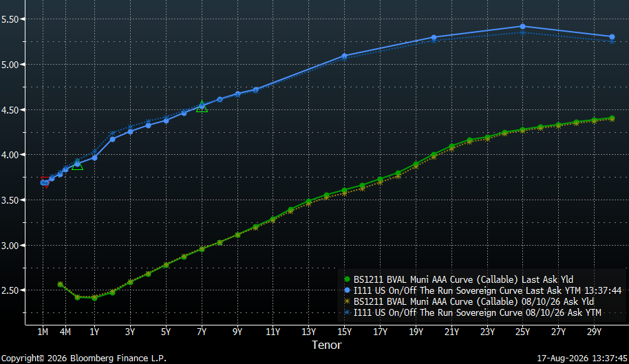This screenshot has height=364, width=629.
Task: Click the blue asterisk icon for I111 08/10/26 legend
Action: tap(348, 312)
